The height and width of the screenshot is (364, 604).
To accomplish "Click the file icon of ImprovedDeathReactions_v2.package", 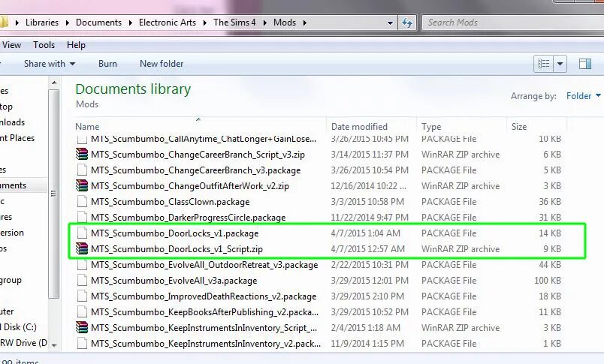I will click(x=82, y=296).
